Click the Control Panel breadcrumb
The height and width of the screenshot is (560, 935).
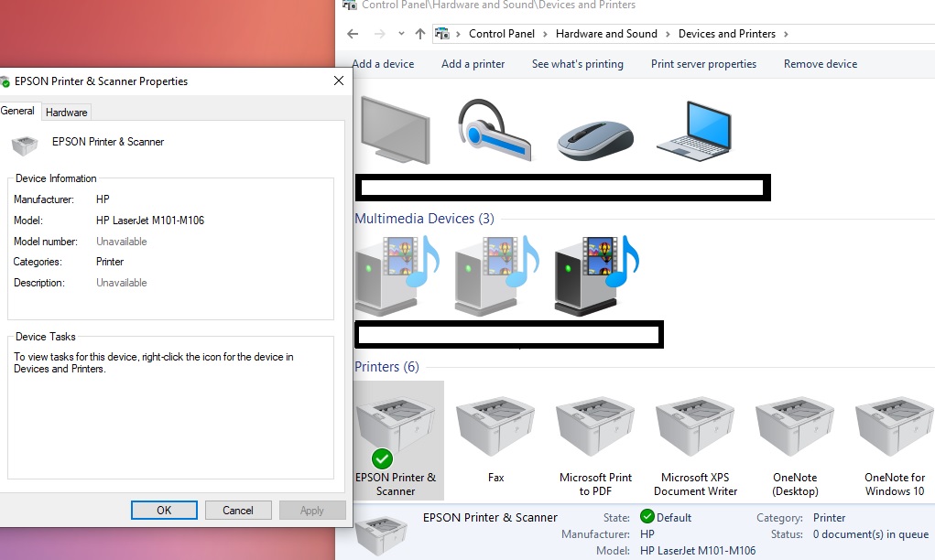(x=502, y=34)
